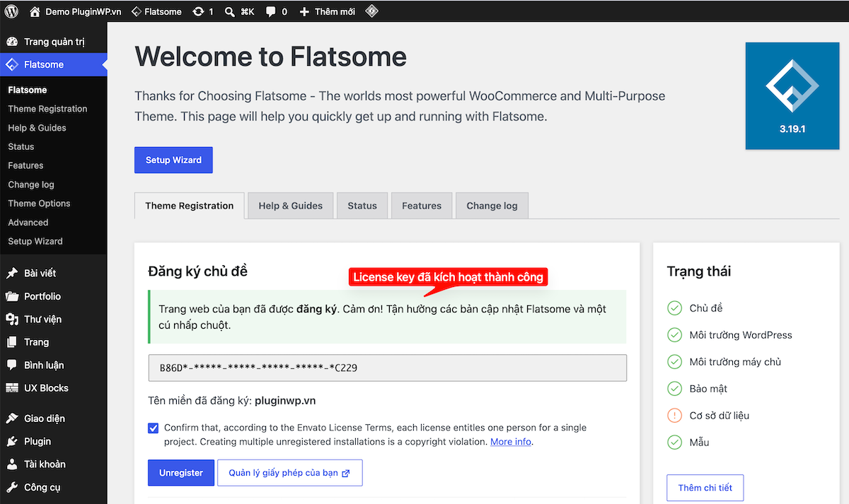Open Trang quản trị dashboard in sidebar
This screenshot has height=504, width=849.
click(53, 42)
